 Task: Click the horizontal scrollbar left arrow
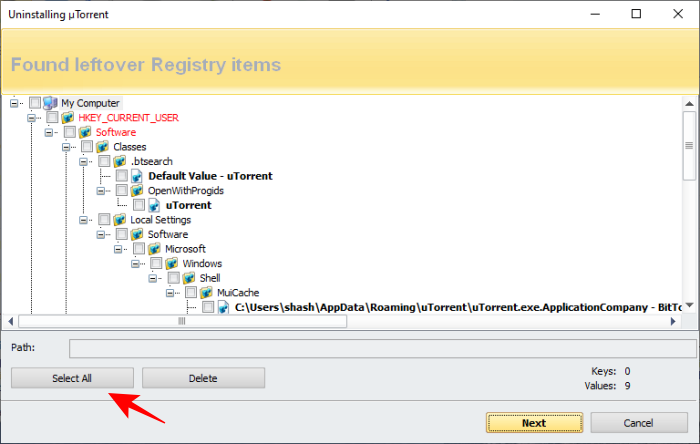click(11, 321)
